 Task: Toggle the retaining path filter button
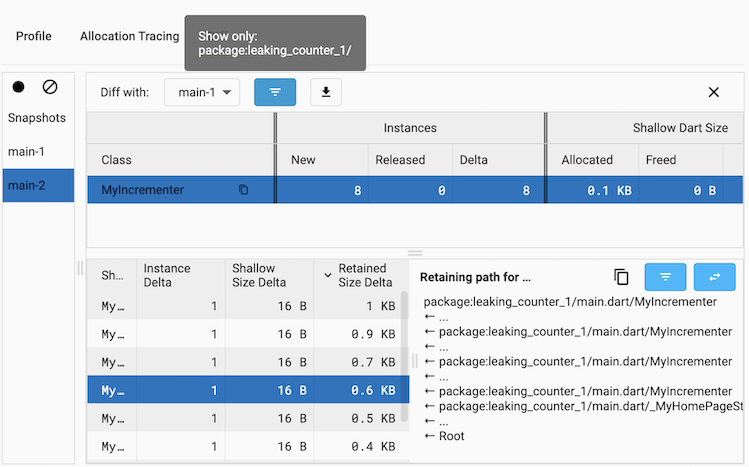click(x=665, y=277)
